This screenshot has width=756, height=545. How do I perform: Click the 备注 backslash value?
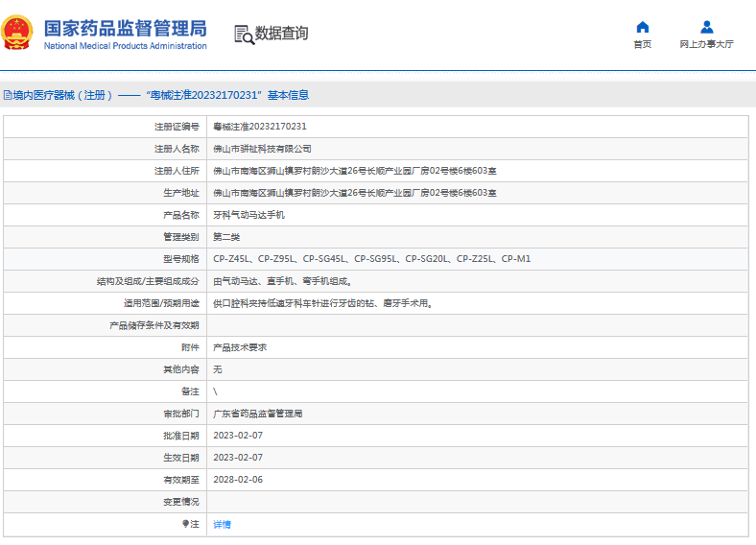click(x=215, y=391)
